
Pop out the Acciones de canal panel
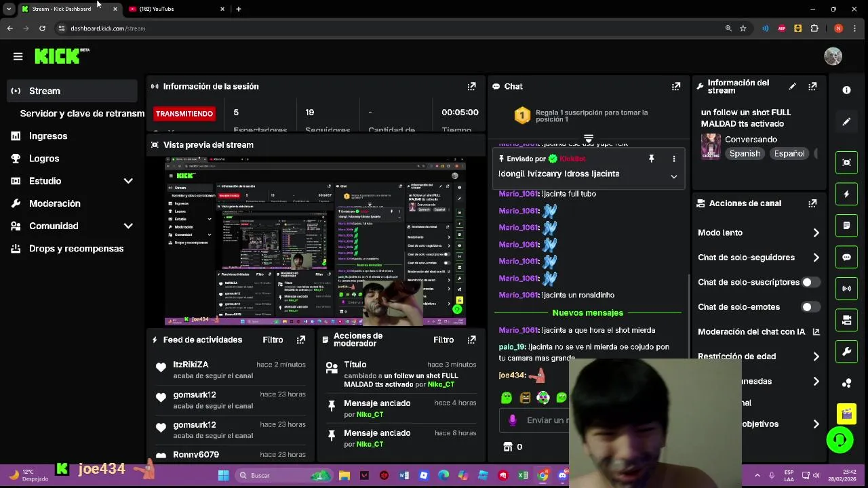tap(812, 203)
